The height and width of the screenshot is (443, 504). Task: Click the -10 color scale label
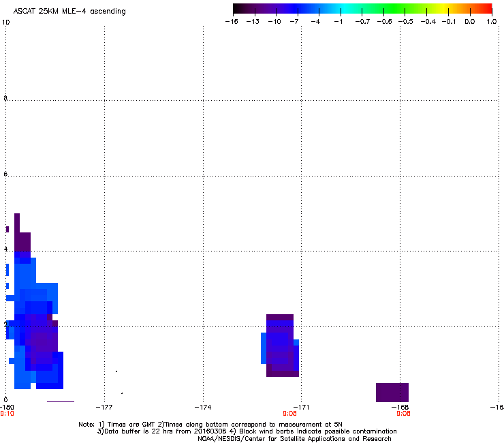(x=274, y=22)
